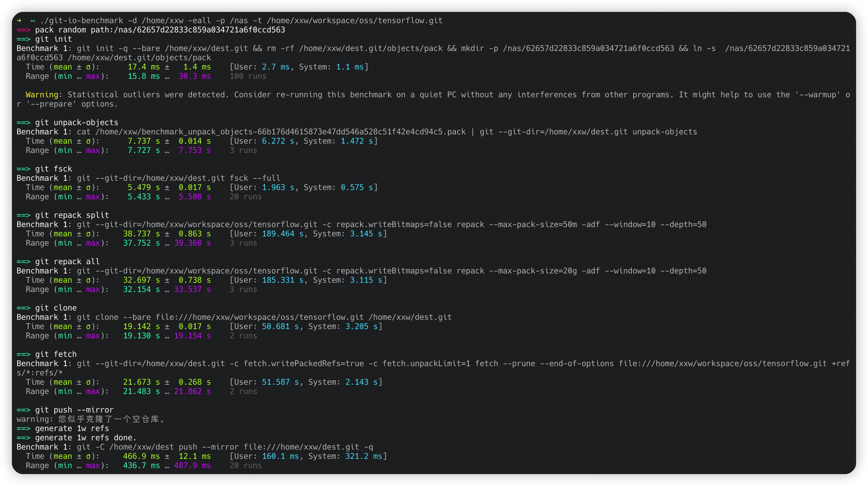Click the green prompt arrow at top

[x=19, y=21]
